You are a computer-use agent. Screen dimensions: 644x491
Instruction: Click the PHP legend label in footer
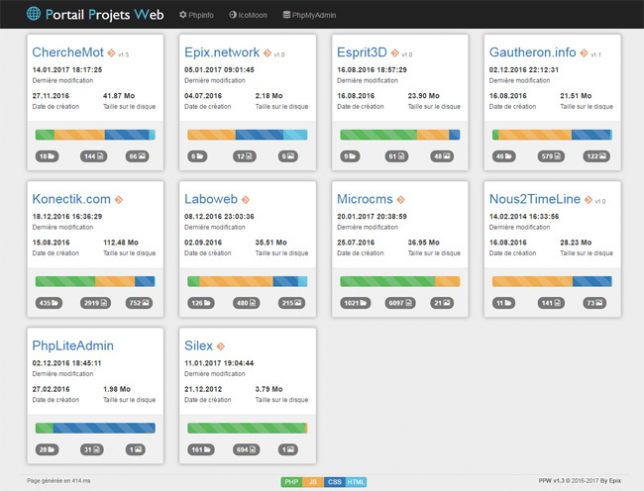(292, 482)
